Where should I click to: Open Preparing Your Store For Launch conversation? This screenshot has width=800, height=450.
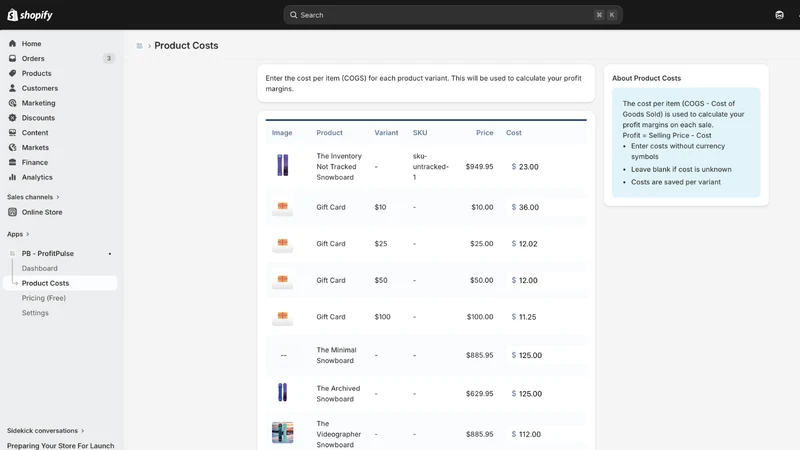[x=60, y=445]
